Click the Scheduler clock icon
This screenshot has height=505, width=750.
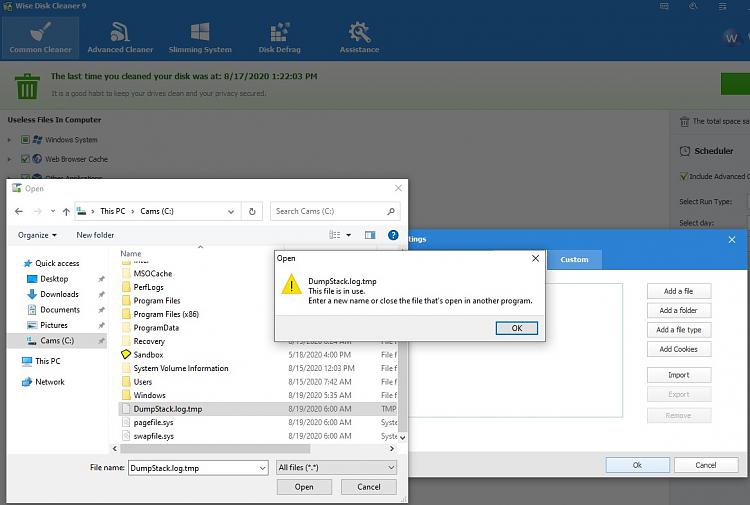point(684,151)
